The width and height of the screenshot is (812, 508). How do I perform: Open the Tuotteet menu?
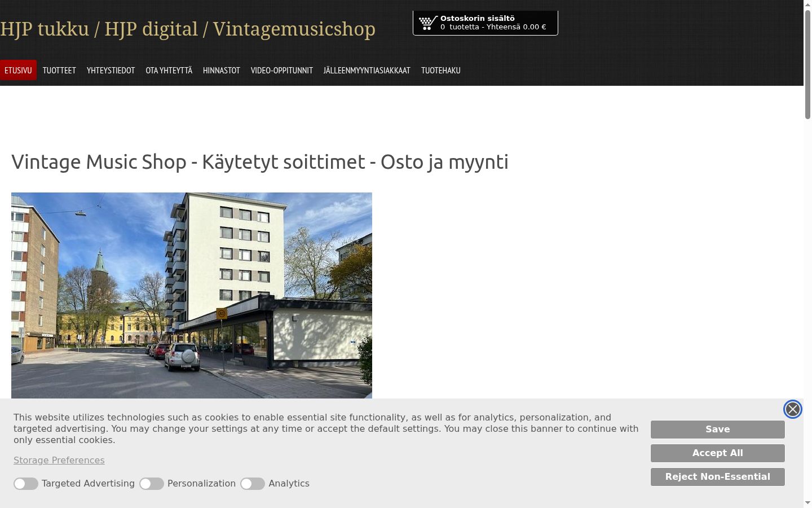click(59, 70)
